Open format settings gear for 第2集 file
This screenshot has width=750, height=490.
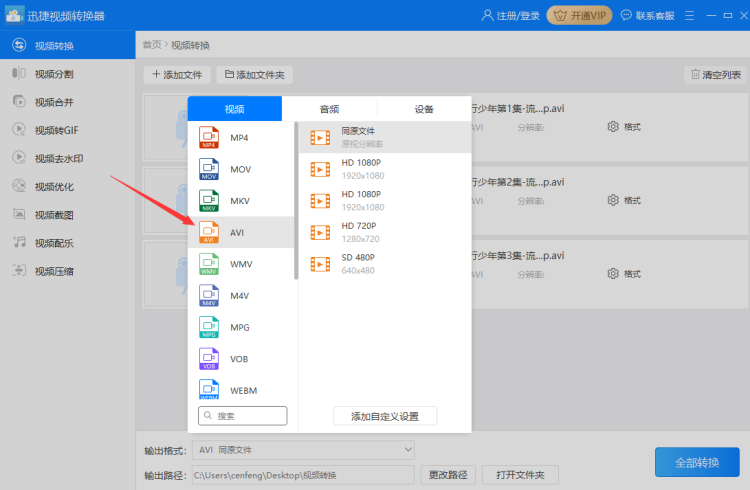tap(613, 200)
